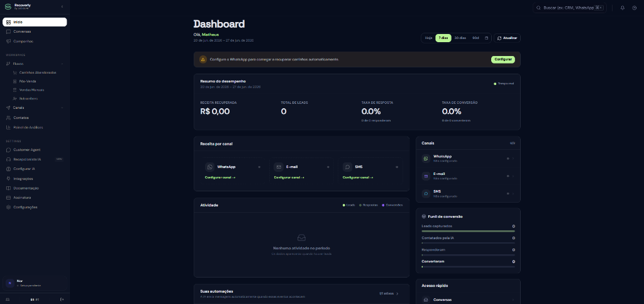Click the Integrações plug icon

(x=8, y=179)
